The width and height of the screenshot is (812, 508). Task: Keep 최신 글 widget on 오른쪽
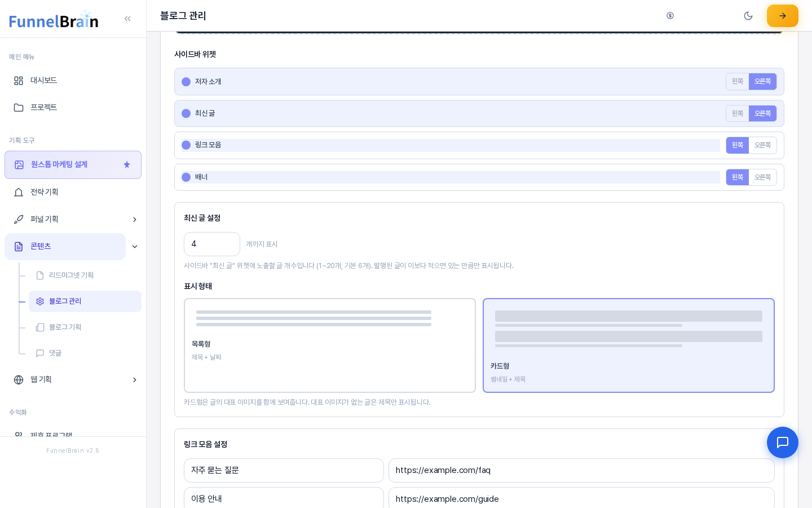click(x=762, y=113)
